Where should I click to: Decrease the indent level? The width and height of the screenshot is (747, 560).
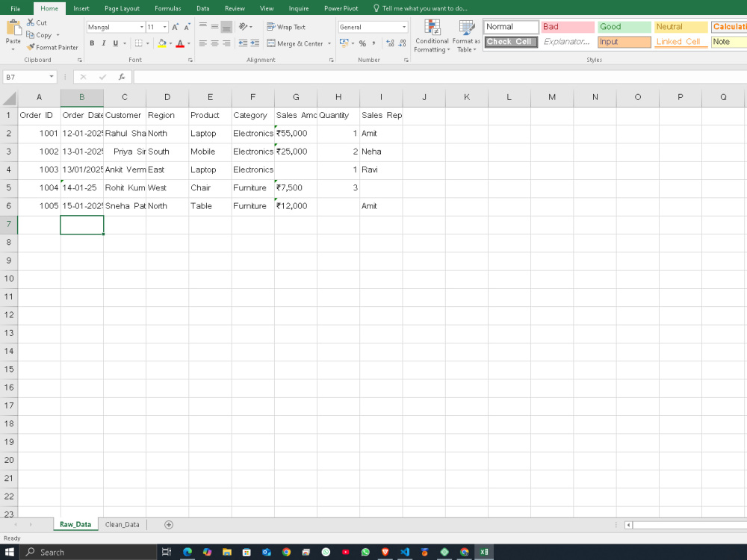[243, 43]
